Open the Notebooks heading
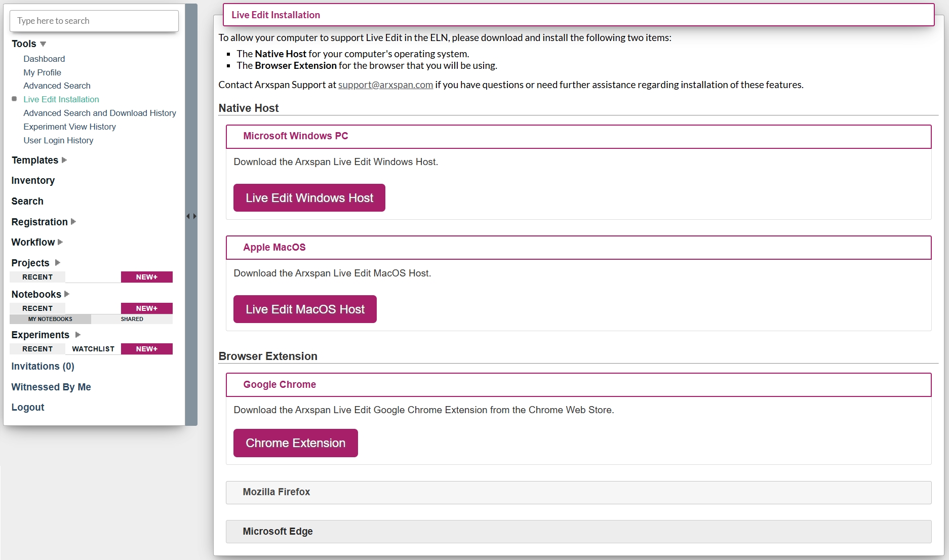Screen dimensions: 949x560 (x=36, y=295)
